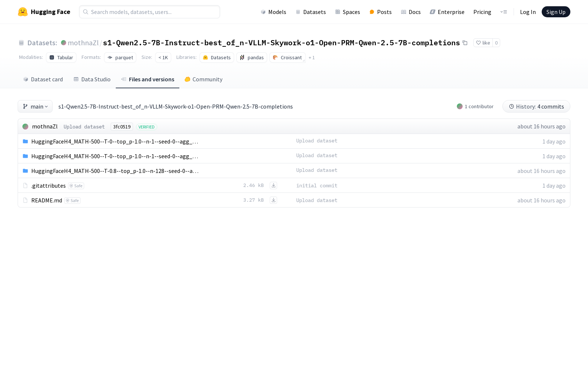Copy the dataset name using the copy icon

465,43
